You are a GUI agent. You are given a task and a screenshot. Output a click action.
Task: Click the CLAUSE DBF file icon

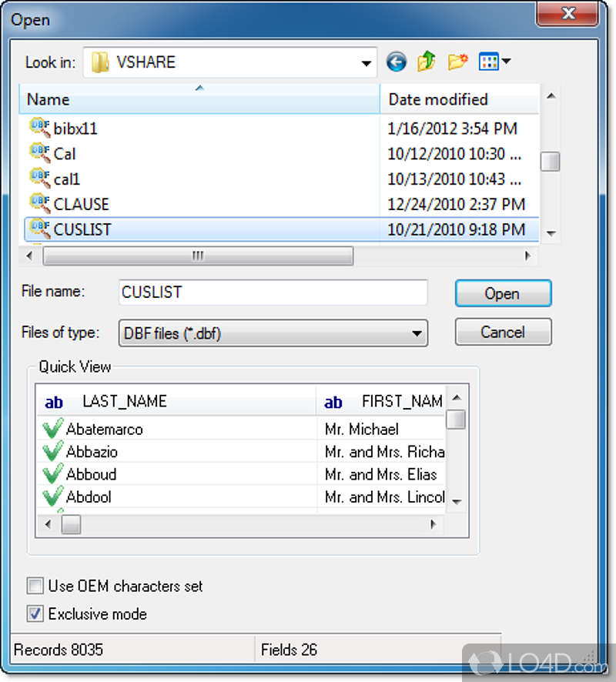[39, 203]
